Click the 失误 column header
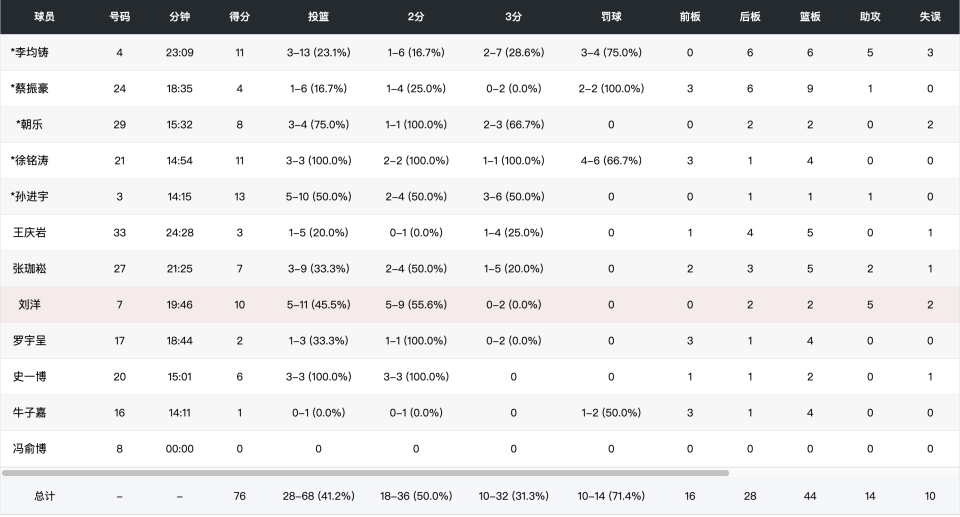The image size is (960, 517). coord(930,17)
